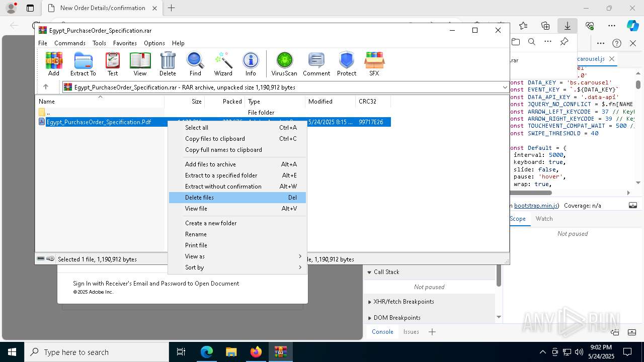Open the Favorites menu
This screenshot has width=644, height=362.
click(125, 43)
